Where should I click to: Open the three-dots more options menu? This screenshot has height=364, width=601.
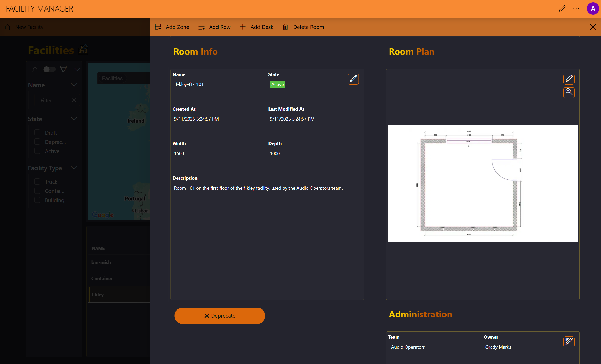click(x=576, y=8)
